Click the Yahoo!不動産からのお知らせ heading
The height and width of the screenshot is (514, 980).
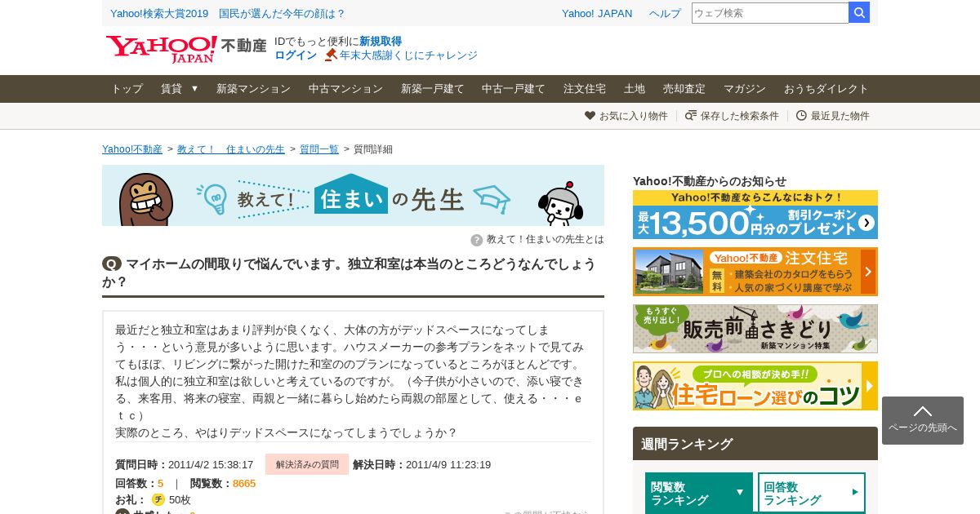[x=710, y=181]
